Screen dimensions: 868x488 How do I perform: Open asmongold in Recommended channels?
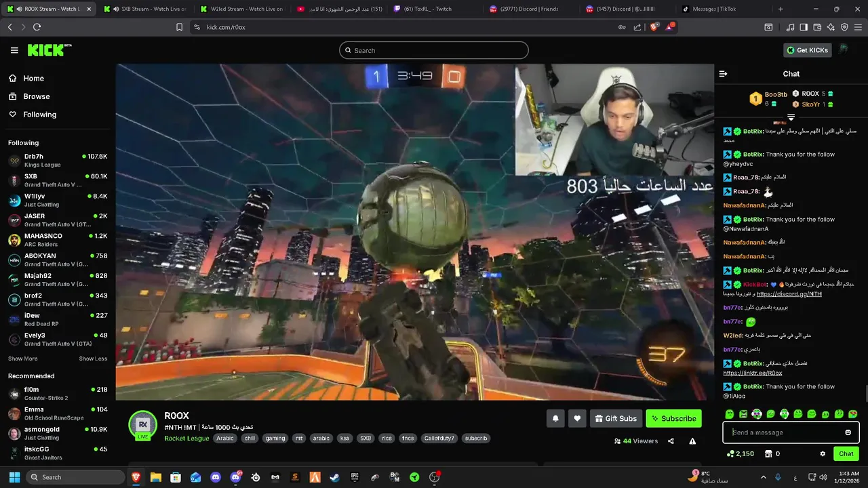[57, 433]
